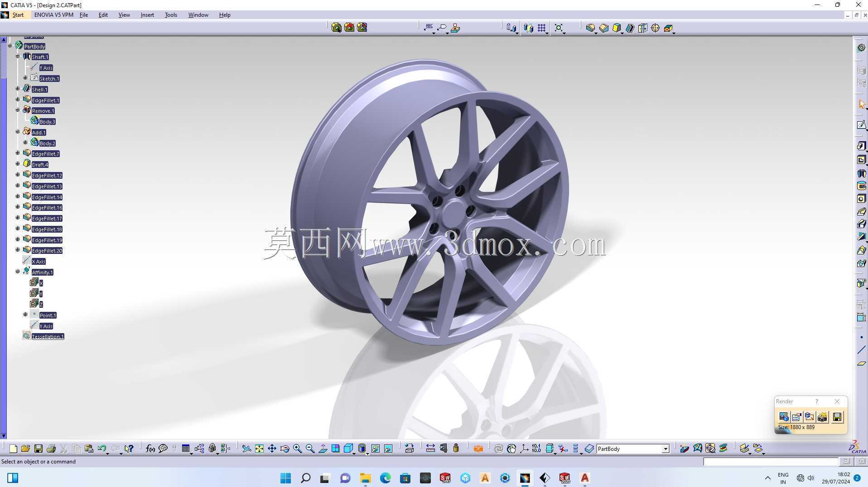Viewport: 868px width, 487px height.
Task: Open the File menu
Action: click(x=84, y=15)
